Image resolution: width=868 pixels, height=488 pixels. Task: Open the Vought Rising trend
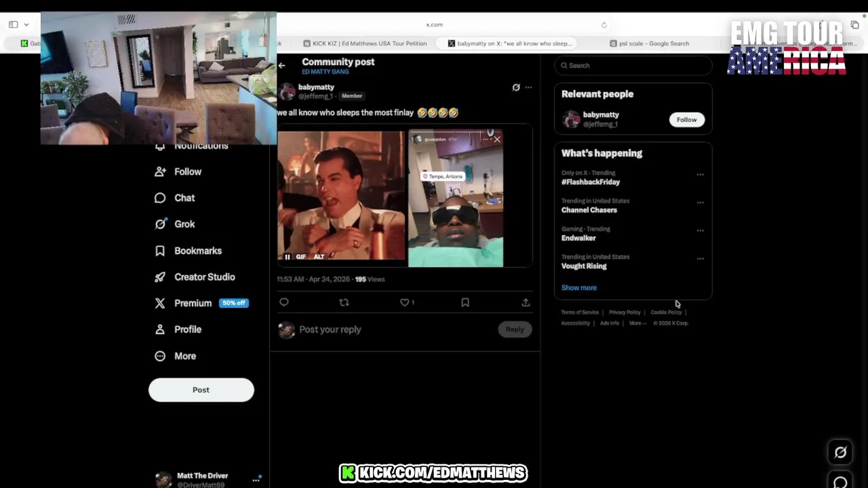tap(584, 266)
